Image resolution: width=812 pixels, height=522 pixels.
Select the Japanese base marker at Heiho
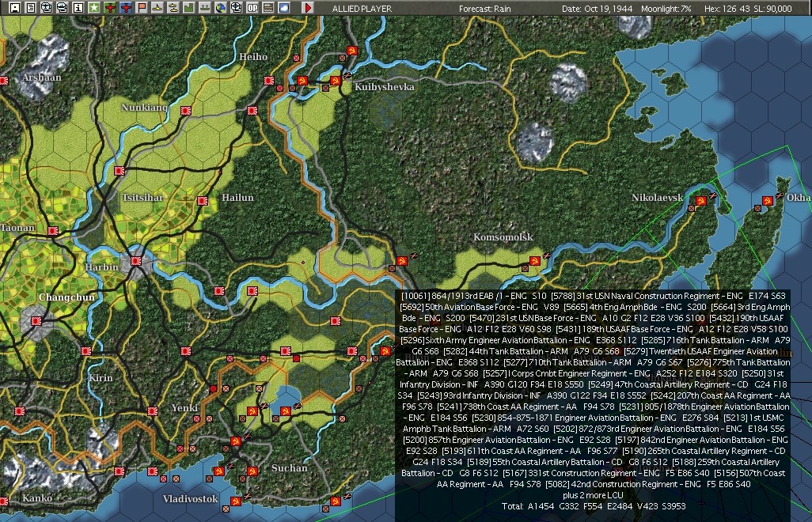click(x=269, y=81)
